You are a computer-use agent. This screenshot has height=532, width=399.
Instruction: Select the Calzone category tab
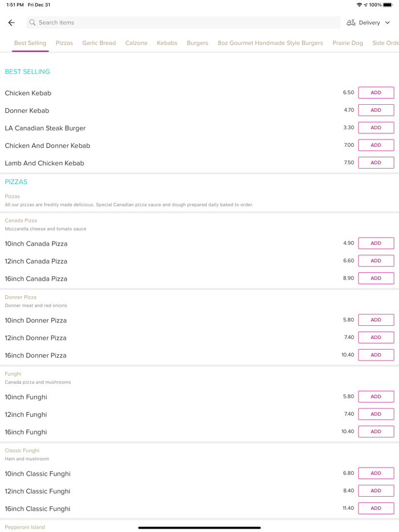click(x=136, y=43)
